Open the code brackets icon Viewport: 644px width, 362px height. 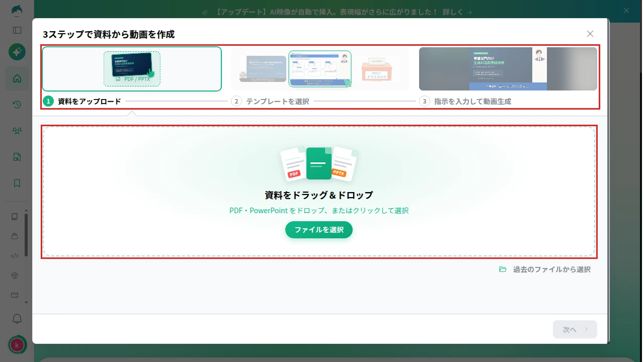[15, 255]
